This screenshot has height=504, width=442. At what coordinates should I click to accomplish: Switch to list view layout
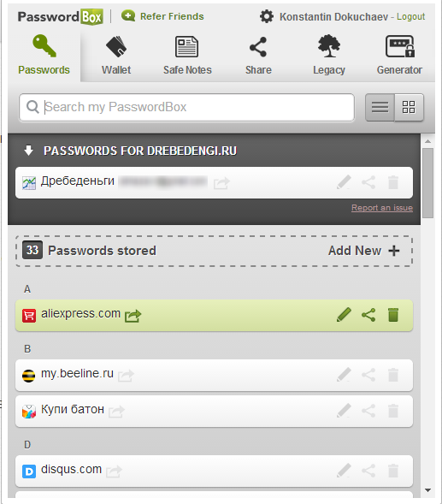380,107
